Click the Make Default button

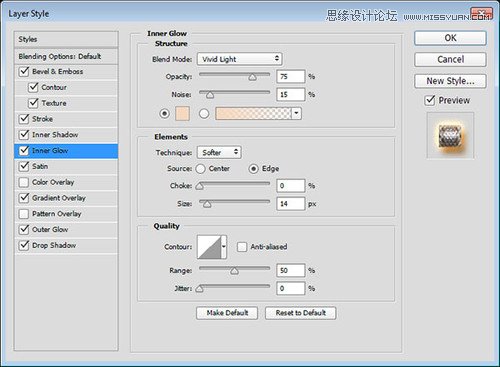(227, 313)
